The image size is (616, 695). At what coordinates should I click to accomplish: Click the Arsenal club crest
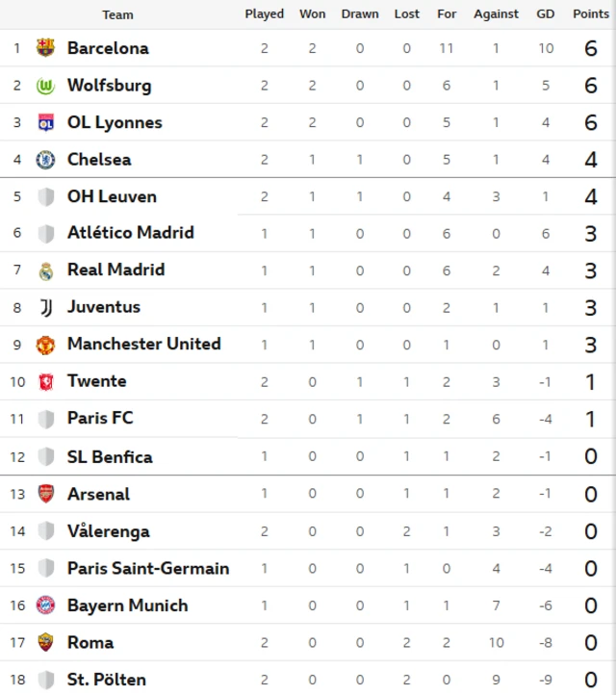coord(45,494)
